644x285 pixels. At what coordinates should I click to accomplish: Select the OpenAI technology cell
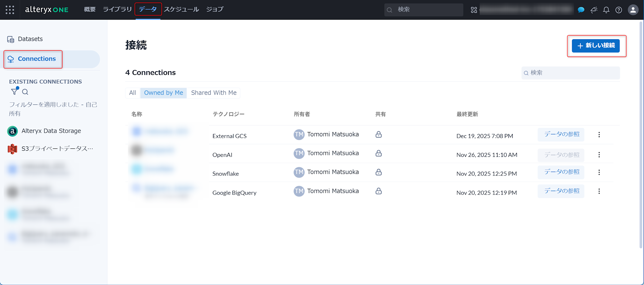222,155
